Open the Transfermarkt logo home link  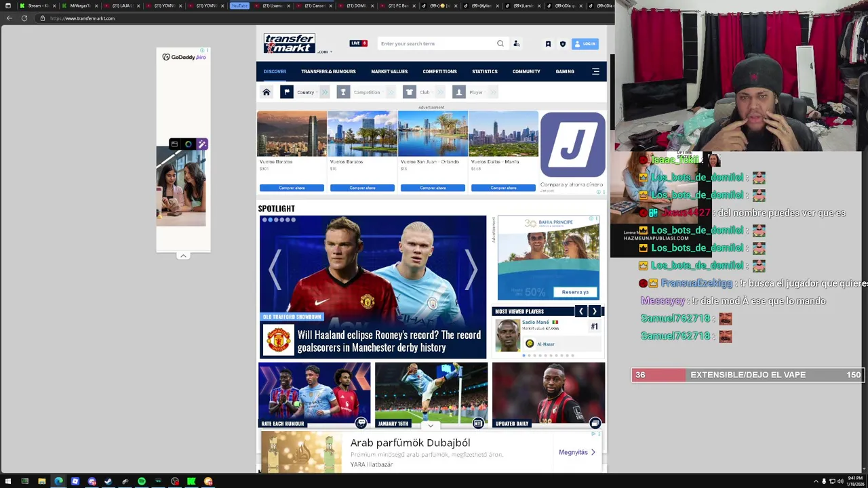point(290,43)
